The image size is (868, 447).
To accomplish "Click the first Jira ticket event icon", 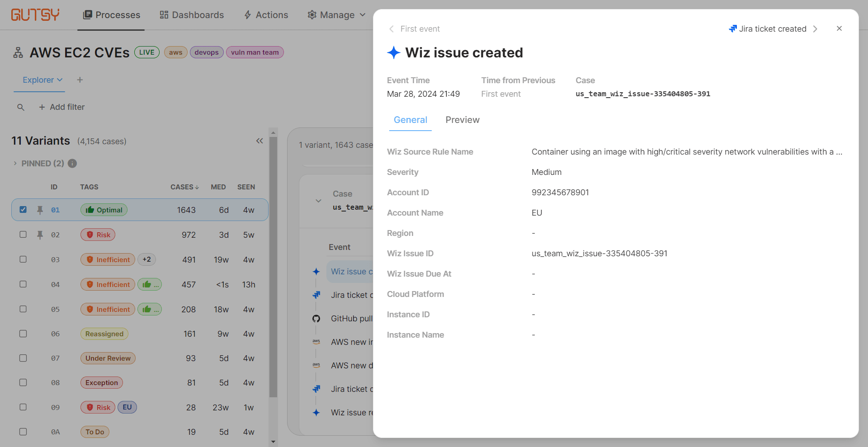I will 316,295.
